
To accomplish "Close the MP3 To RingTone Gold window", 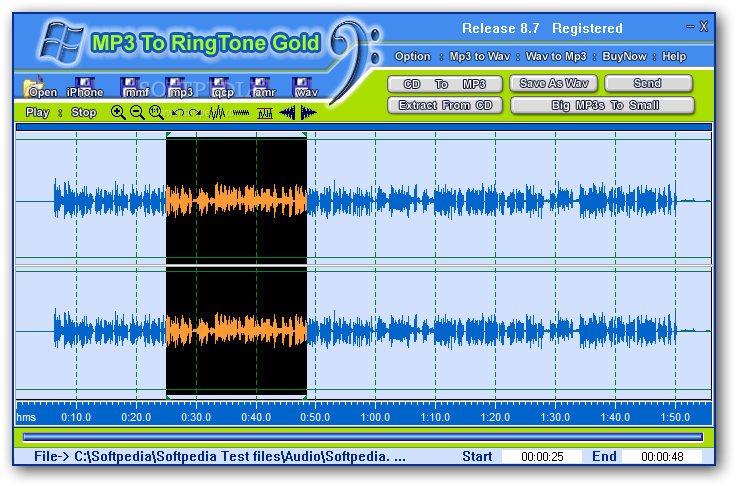I will [x=704, y=27].
